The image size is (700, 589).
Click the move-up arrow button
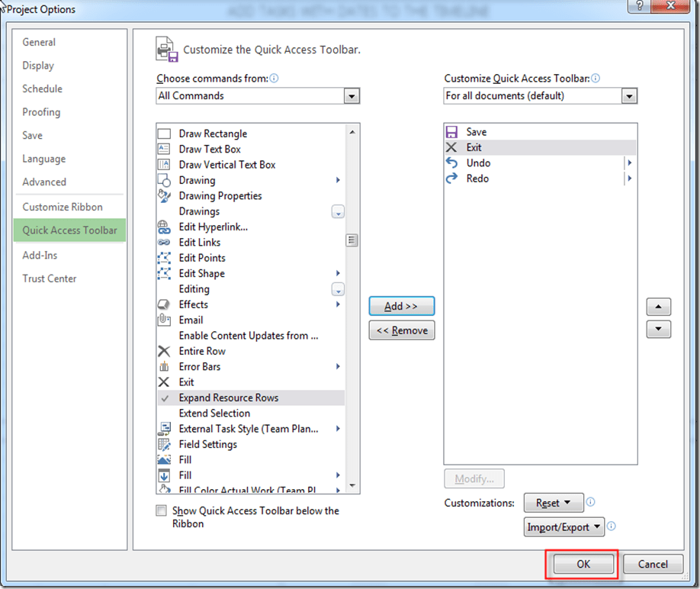click(658, 306)
